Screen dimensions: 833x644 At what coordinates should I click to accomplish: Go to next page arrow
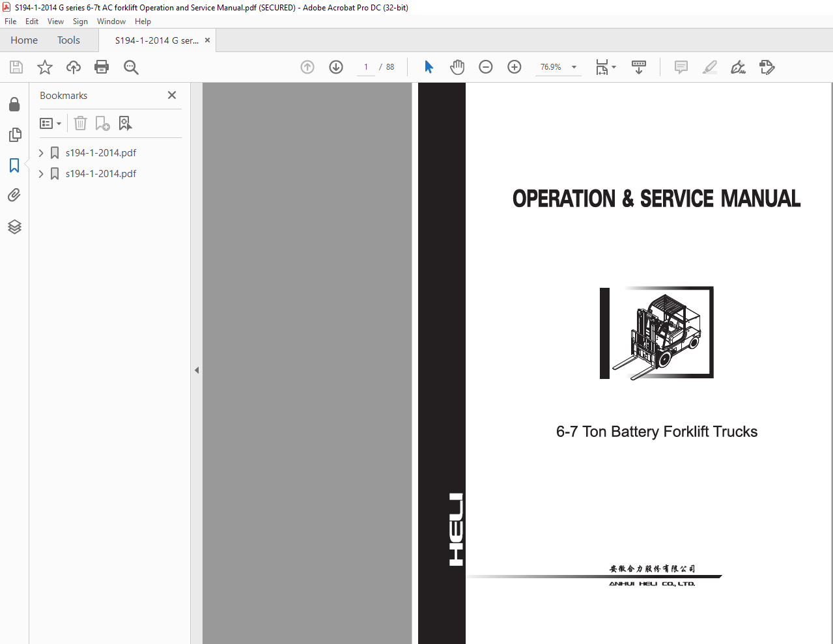pos(336,67)
